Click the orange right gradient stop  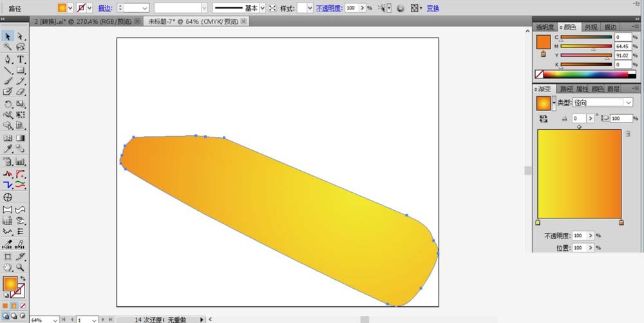621,222
